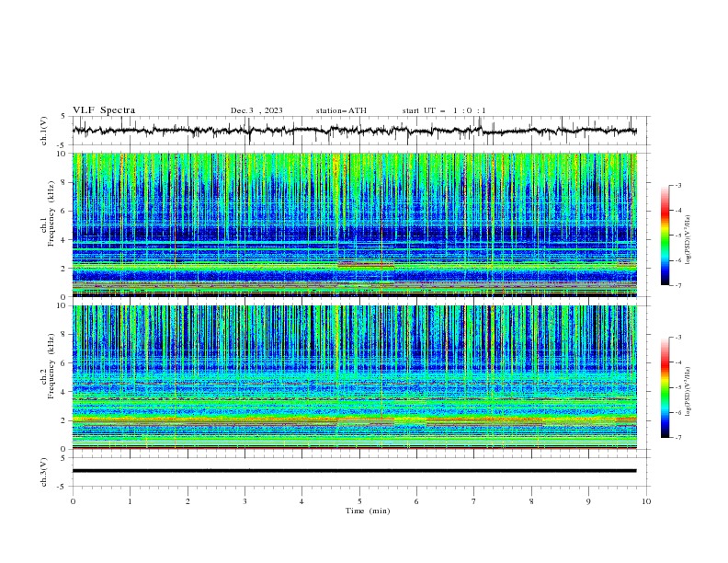Select the ch.2 "Frequency (kHz)" axis label

[x=51, y=366]
